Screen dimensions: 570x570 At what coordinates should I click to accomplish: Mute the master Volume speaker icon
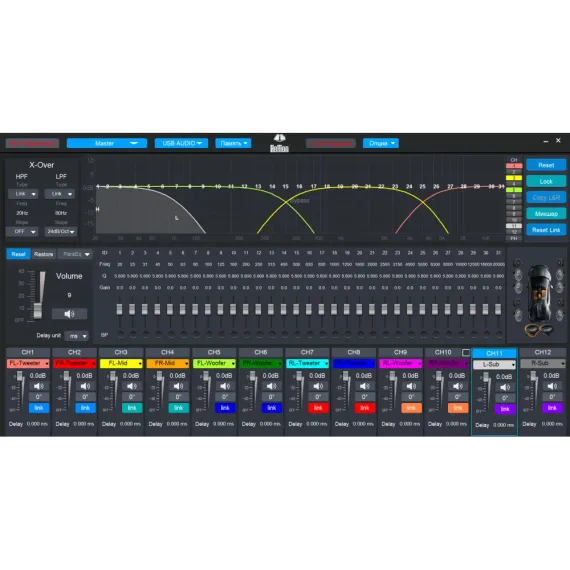[x=69, y=314]
